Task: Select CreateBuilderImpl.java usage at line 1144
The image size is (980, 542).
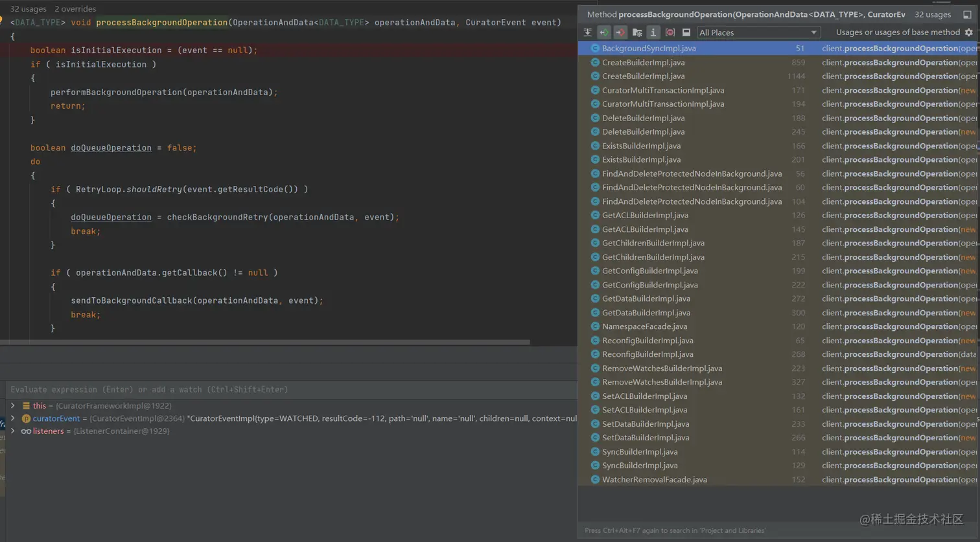Action: click(x=778, y=76)
